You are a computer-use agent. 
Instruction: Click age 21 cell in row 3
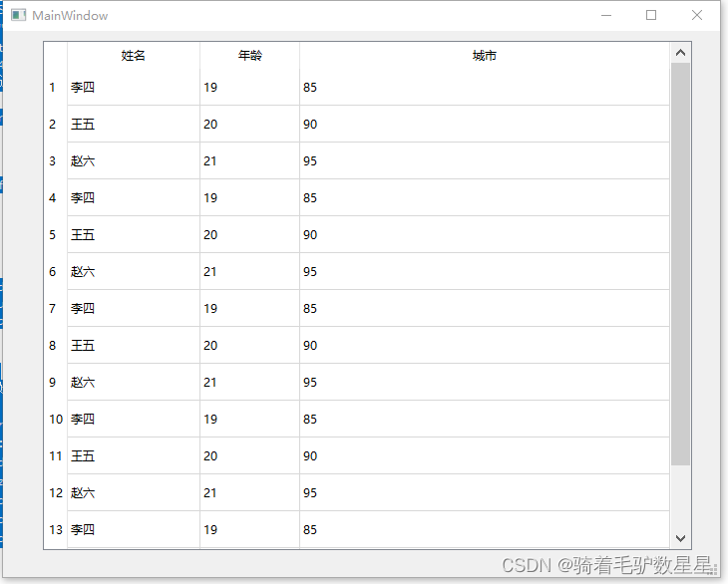click(249, 161)
